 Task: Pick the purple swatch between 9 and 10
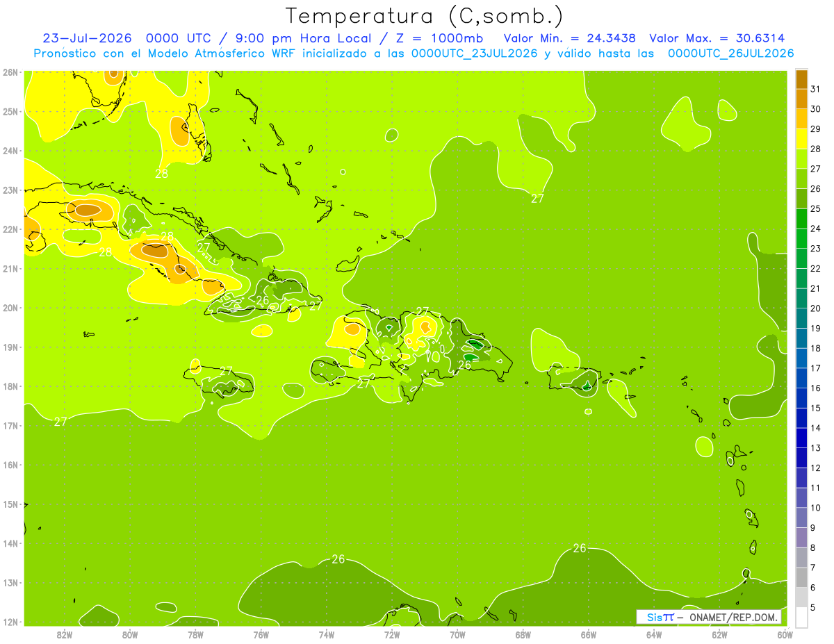[801, 518]
